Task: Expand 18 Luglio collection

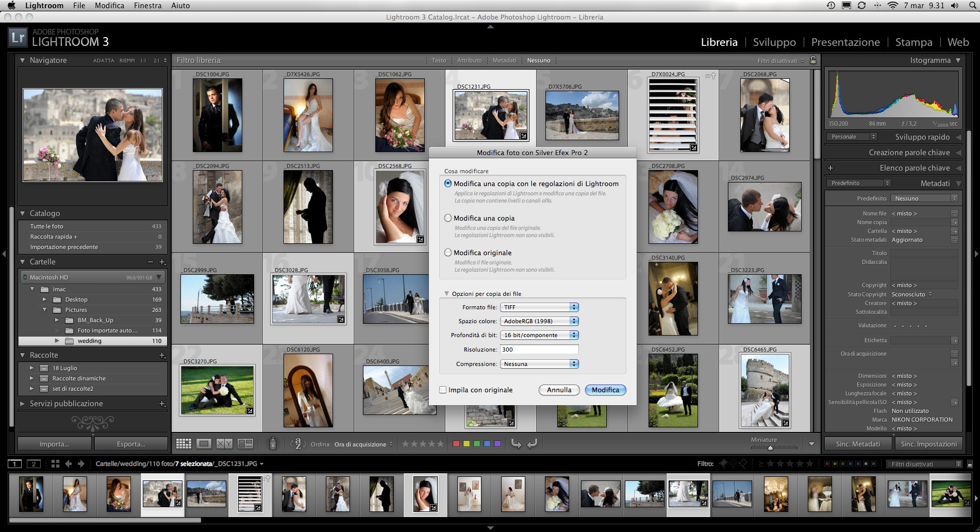Action: [31, 368]
